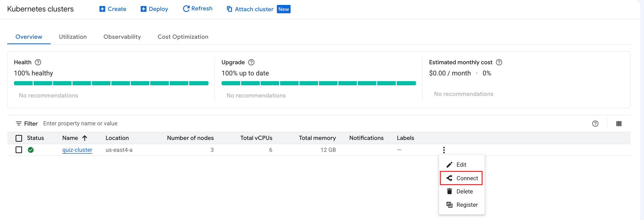Sort by the Status column header

coord(36,138)
